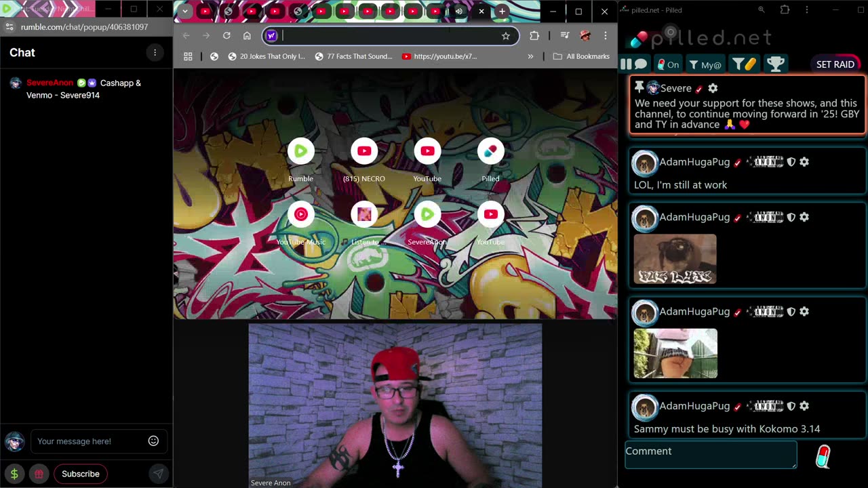The image size is (868, 488).
Task: Click the 'Severe Anon' webcam label
Action: (271, 483)
